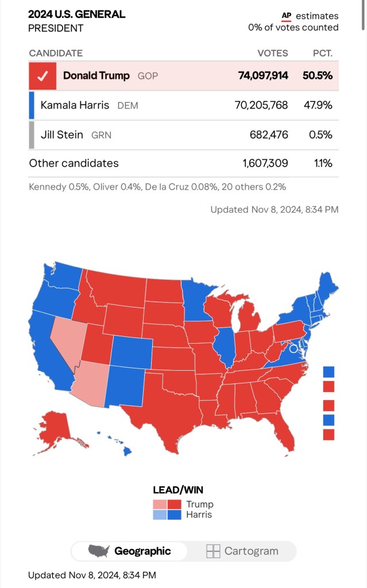Image resolution: width=367 pixels, height=588 pixels.
Task: Select the Geographic view label
Action: pyautogui.click(x=142, y=551)
